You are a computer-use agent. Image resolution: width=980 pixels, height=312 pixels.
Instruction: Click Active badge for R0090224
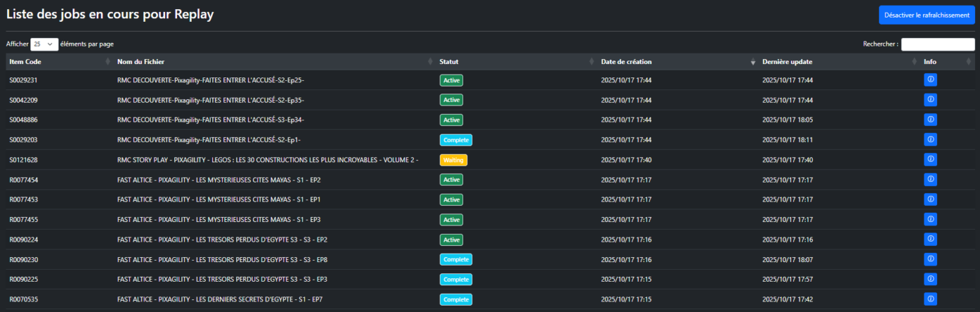click(x=451, y=239)
